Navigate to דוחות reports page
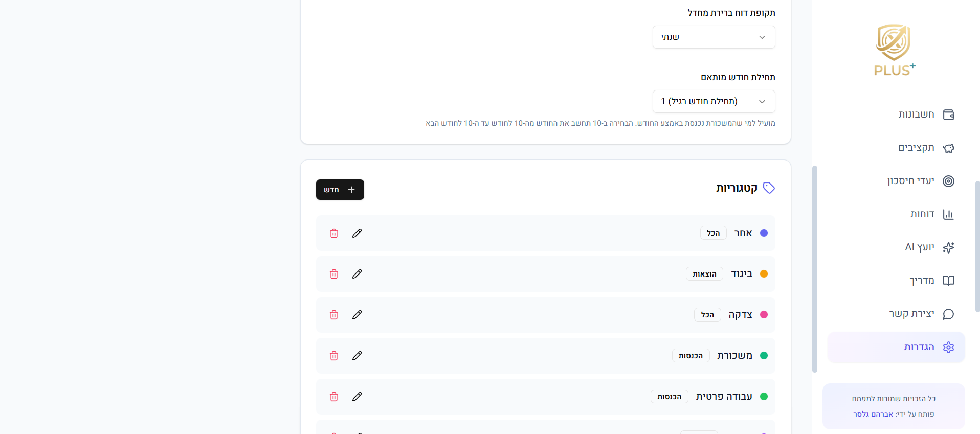 [x=931, y=214]
